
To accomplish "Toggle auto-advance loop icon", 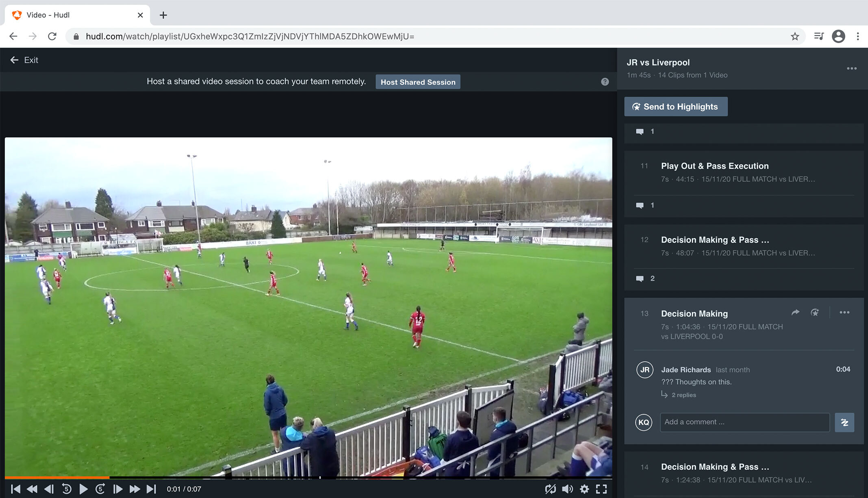I will point(550,489).
